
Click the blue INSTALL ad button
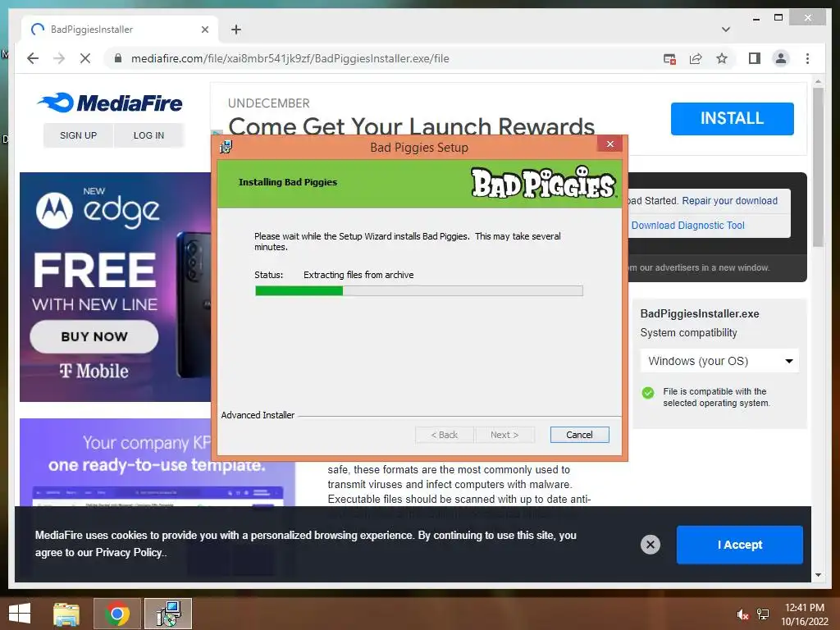pyautogui.click(x=732, y=118)
